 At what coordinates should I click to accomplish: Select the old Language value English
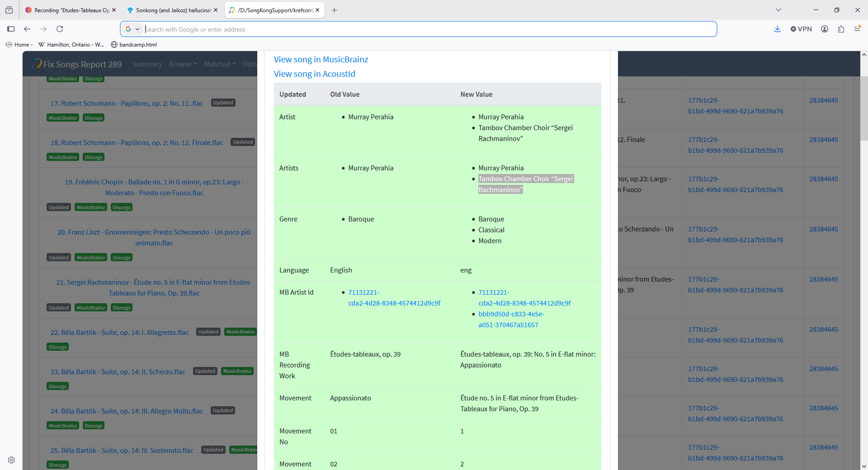coord(341,270)
